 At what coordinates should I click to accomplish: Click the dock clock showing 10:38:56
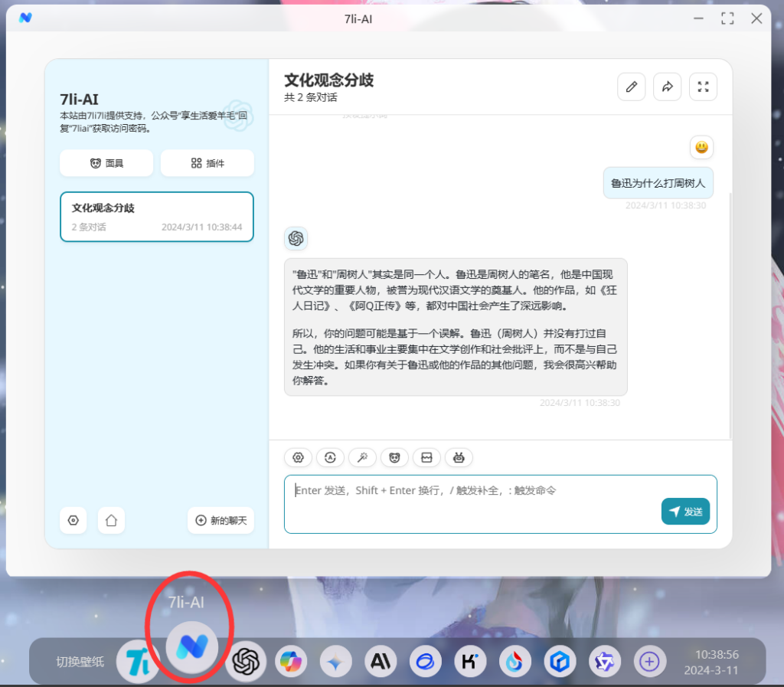[717, 655]
